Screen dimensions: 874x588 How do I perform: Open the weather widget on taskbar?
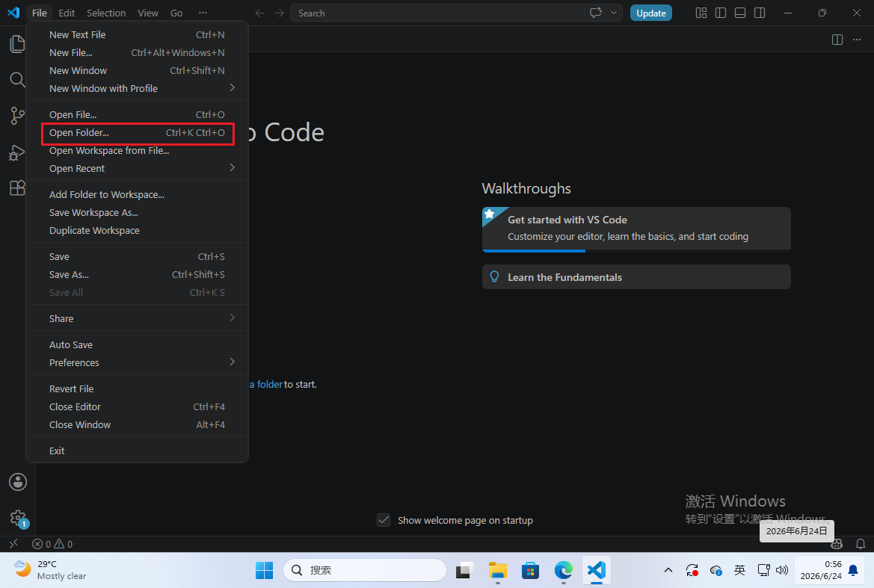(50, 570)
